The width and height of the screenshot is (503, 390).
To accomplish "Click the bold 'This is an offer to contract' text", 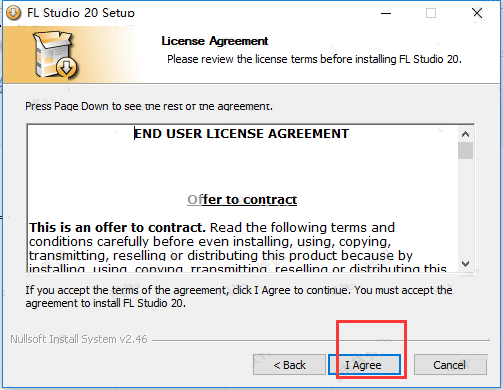I will click(x=117, y=228).
